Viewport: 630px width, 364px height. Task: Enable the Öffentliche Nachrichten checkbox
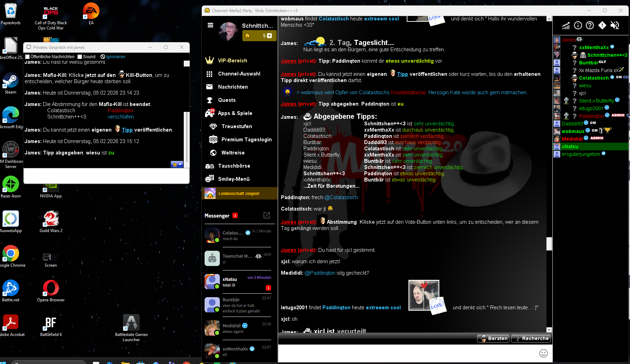[x=28, y=57]
